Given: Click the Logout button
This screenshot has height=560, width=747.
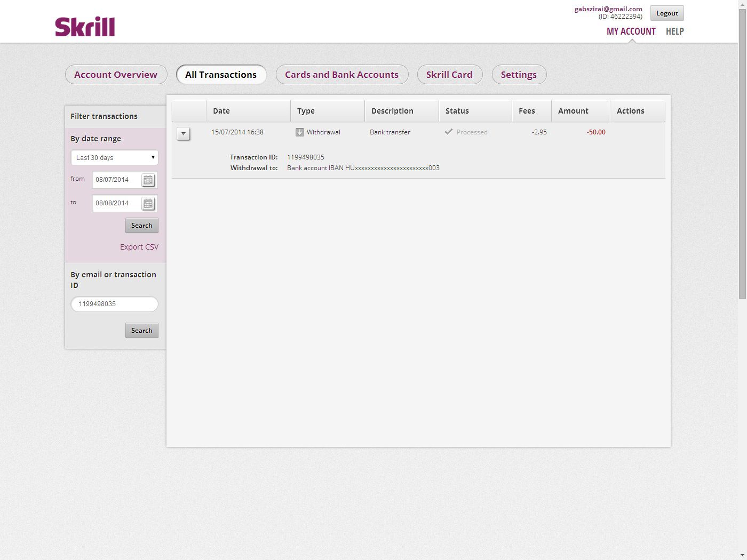Looking at the screenshot, I should pos(667,13).
